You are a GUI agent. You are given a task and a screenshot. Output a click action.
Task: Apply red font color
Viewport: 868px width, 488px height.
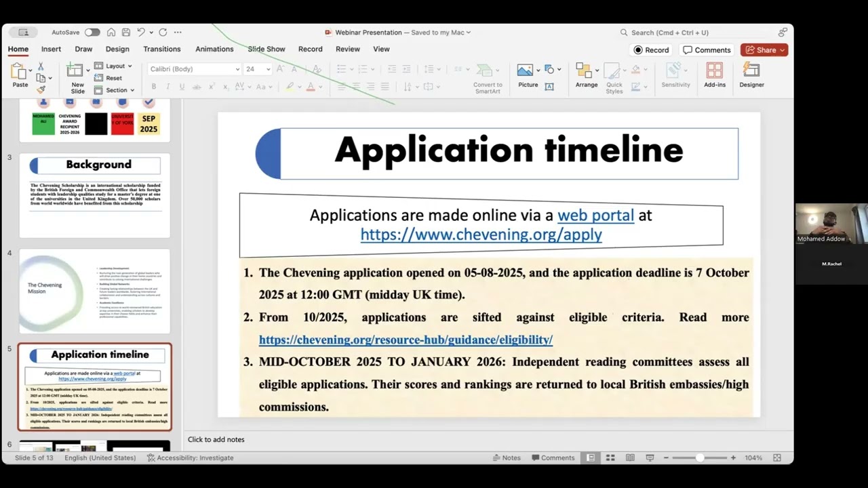(311, 87)
